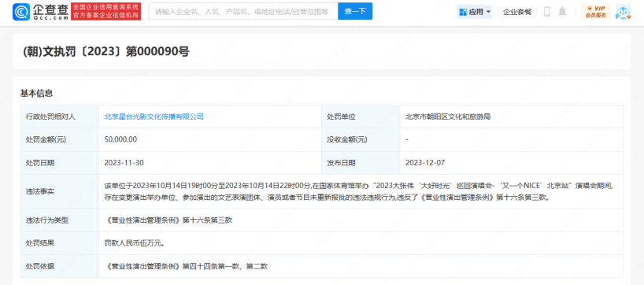Image resolution: width=644 pixels, height=285 pixels.
Task: Click the 查一下 search button
Action: pyautogui.click(x=355, y=11)
